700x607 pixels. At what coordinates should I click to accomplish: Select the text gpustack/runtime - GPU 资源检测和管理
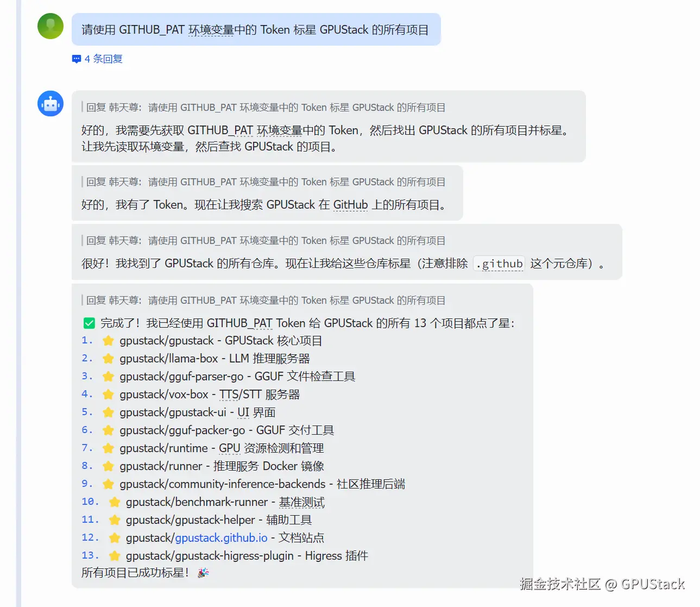222,448
